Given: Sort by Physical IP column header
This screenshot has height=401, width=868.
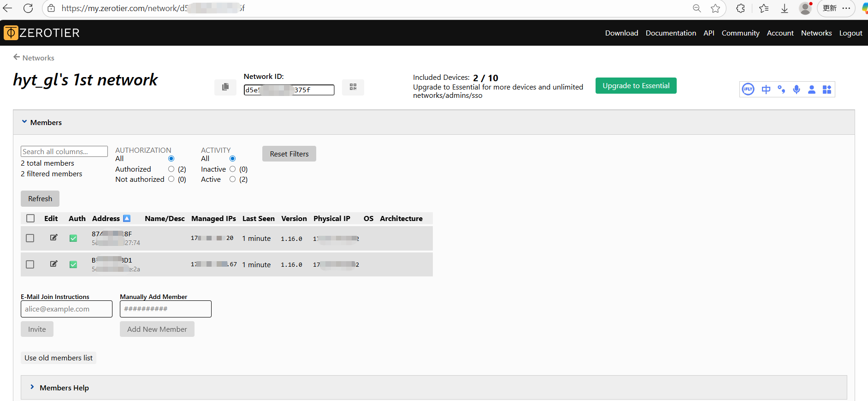Looking at the screenshot, I should [x=332, y=218].
